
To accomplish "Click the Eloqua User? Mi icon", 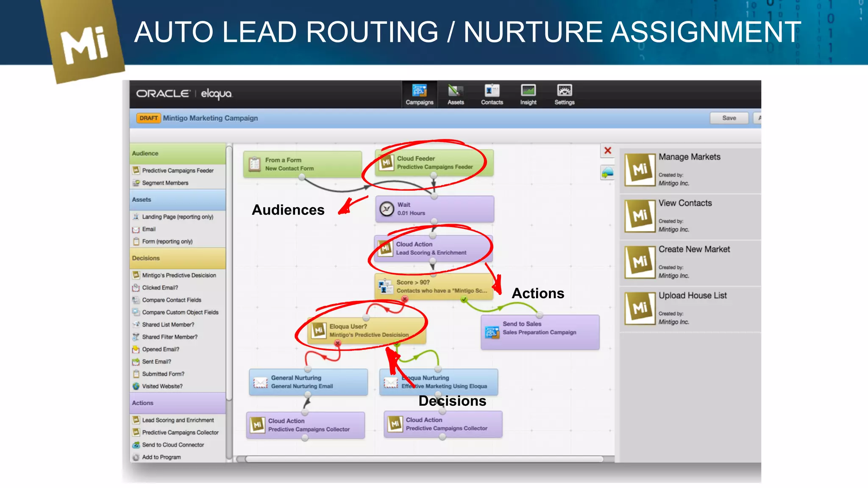I will tap(319, 331).
